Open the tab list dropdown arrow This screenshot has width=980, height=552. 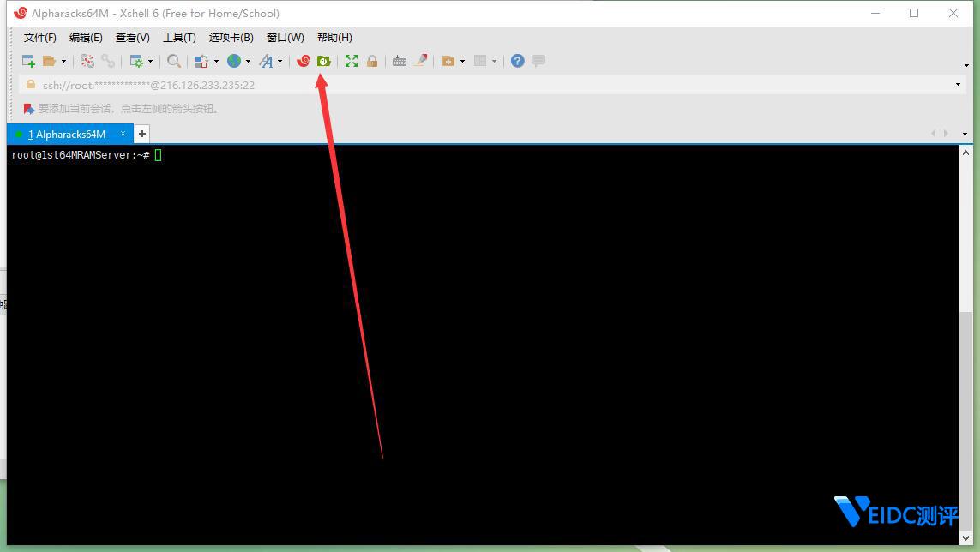pyautogui.click(x=965, y=134)
